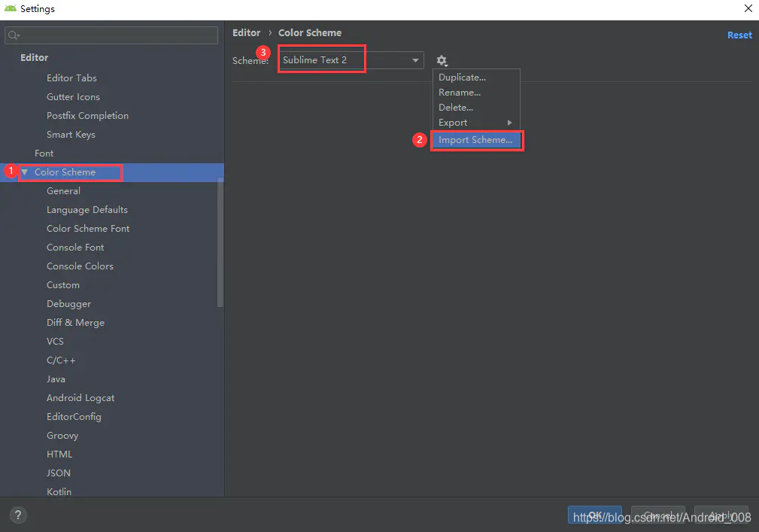
Task: Click the search magnifier icon in settings
Action: click(14, 35)
